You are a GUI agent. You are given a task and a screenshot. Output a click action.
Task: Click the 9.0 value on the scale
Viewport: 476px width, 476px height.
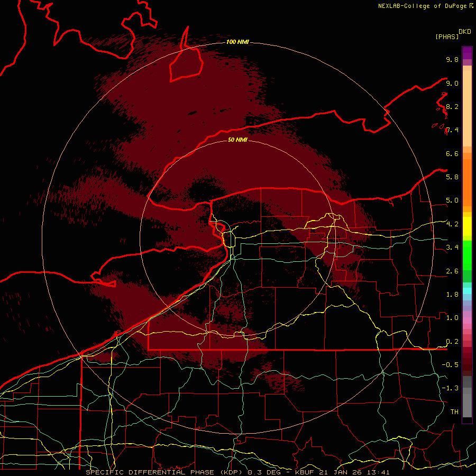point(452,83)
